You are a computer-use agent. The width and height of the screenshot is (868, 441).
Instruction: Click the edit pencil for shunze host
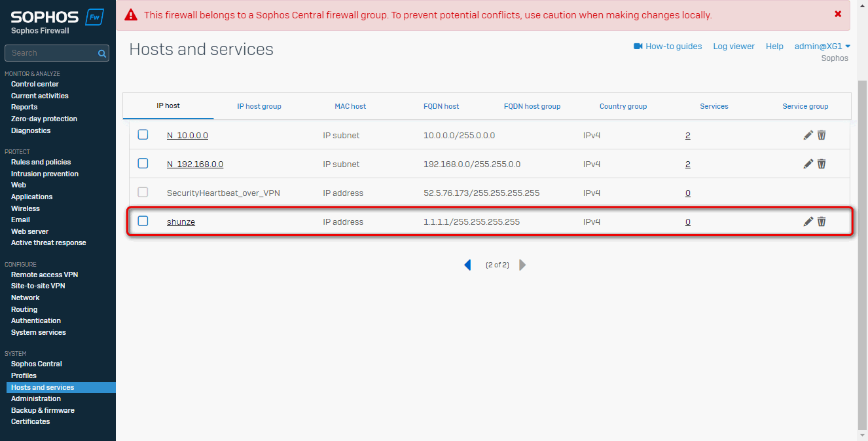tap(808, 221)
